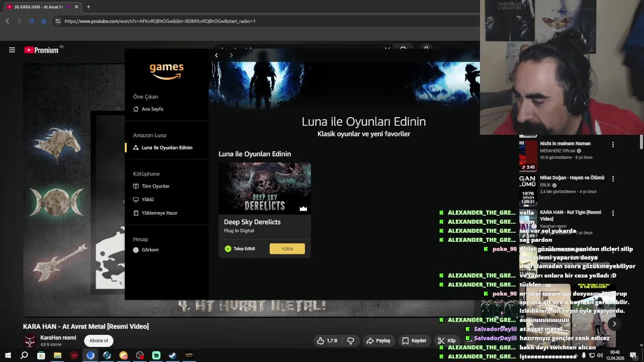Viewport: 644px width, 362px height.
Task: Go forward in Amazon Games app
Action: (x=231, y=55)
